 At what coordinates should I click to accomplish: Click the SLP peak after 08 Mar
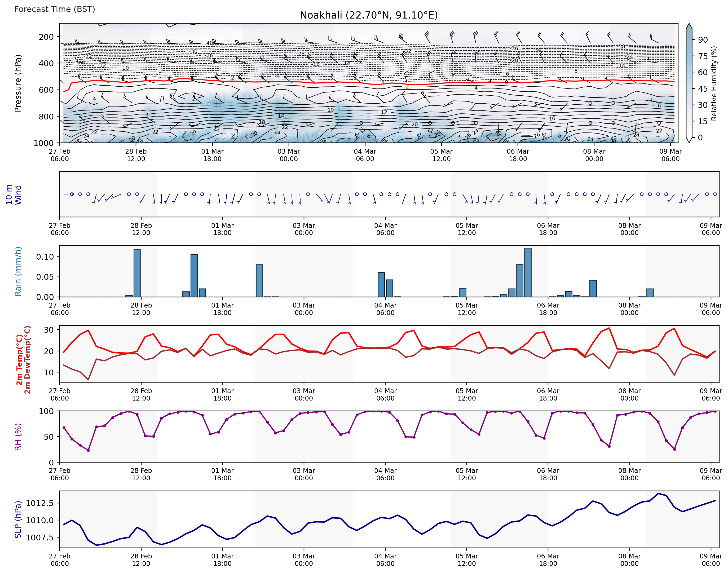tap(658, 494)
